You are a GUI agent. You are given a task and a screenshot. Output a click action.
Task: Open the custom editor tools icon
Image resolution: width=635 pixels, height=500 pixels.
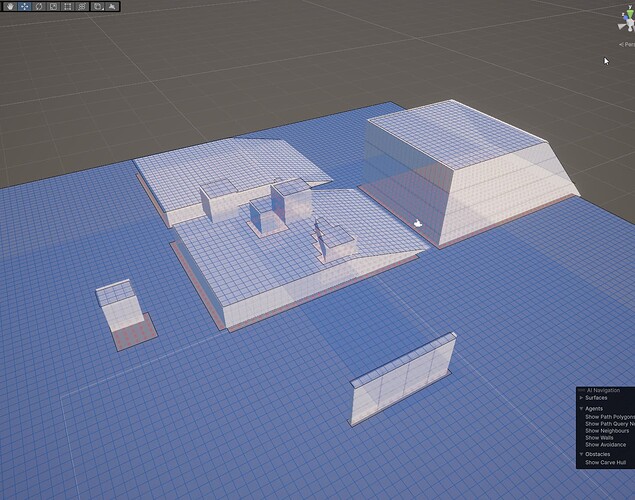(x=98, y=6)
